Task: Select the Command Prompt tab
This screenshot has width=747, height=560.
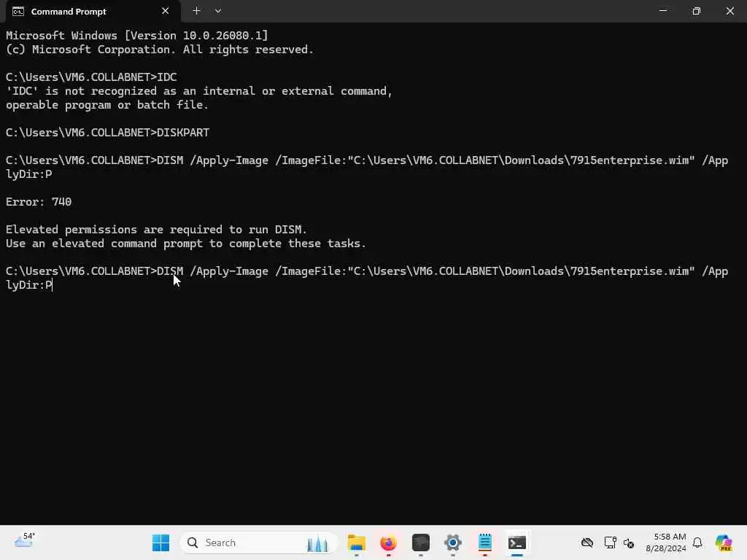Action: (93, 12)
